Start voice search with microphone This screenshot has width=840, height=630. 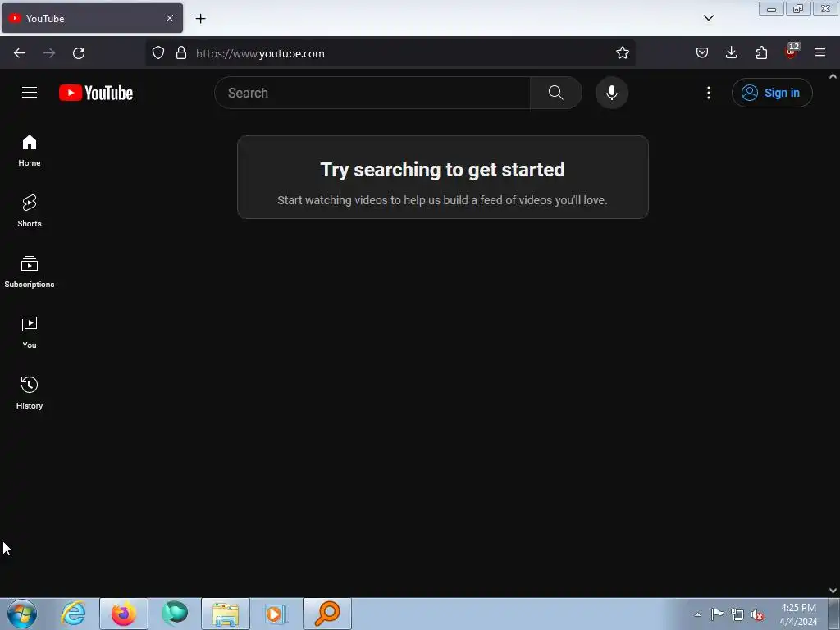tap(611, 93)
